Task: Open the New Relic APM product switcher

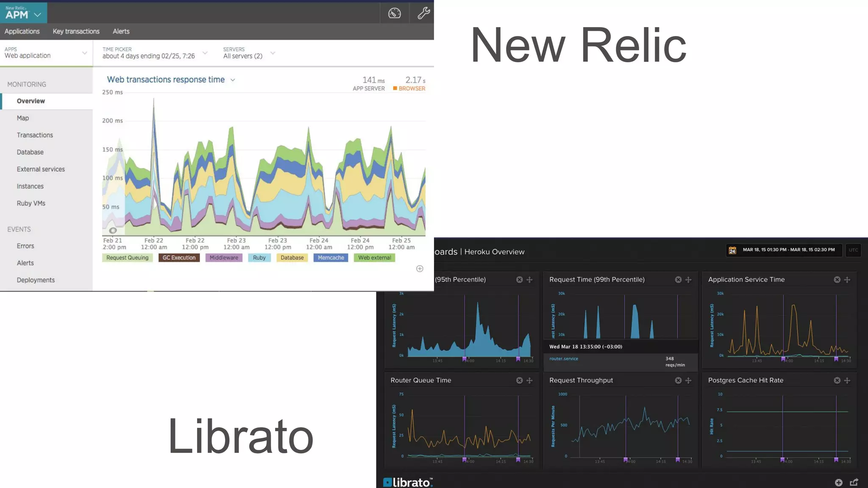Action: coord(23,13)
